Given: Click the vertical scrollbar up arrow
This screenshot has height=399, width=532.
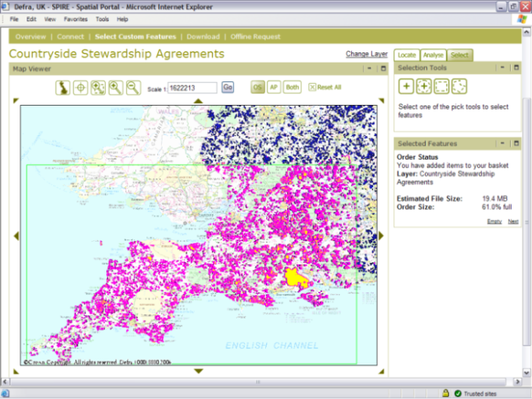Looking at the screenshot, I should click(527, 32).
